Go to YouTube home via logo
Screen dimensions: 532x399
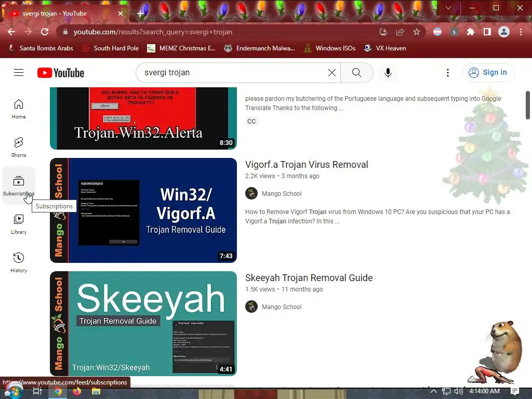click(x=61, y=73)
